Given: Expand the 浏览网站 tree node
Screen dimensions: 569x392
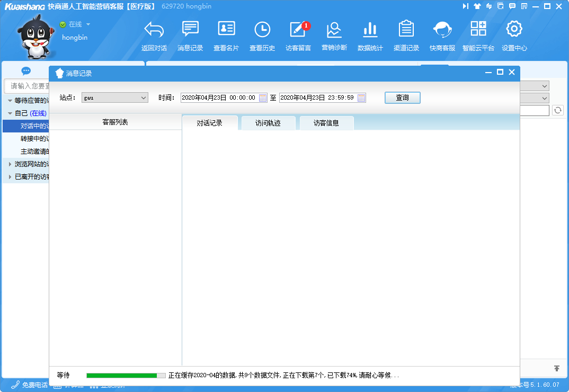Looking at the screenshot, I should [10, 164].
